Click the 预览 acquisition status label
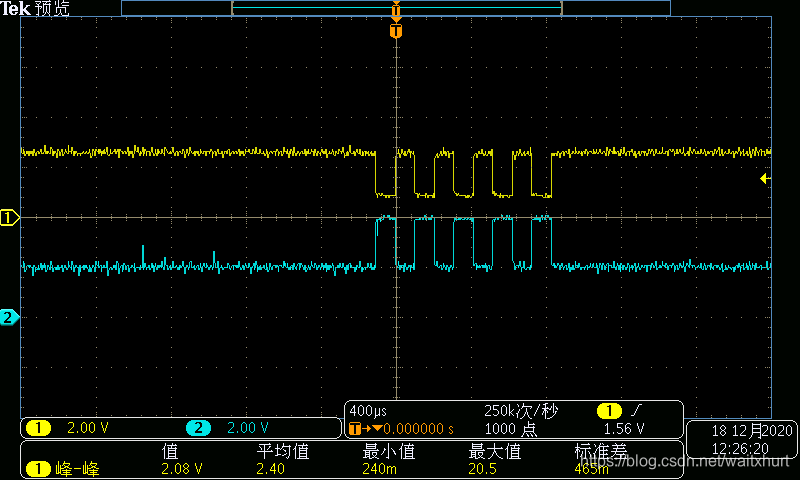800x480 pixels. click(x=52, y=8)
